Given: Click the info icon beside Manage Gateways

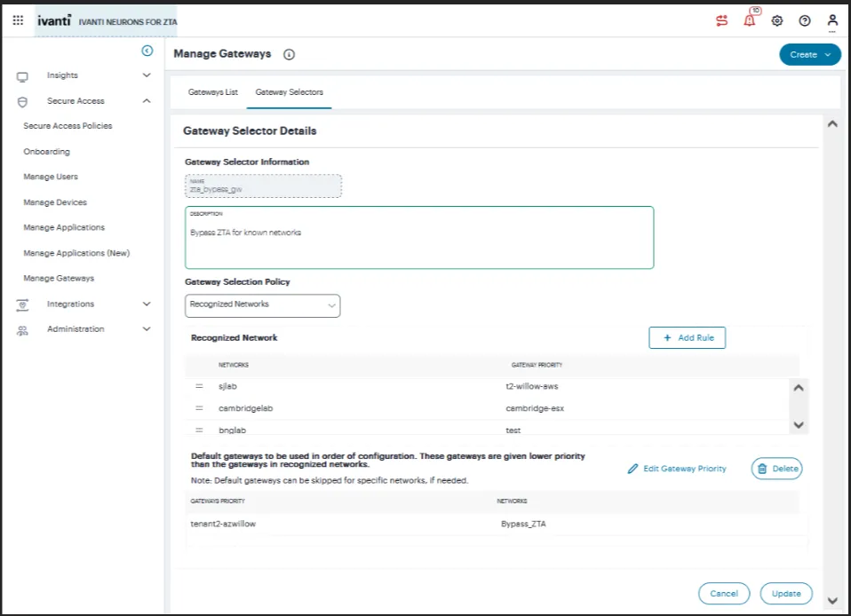Looking at the screenshot, I should [290, 54].
